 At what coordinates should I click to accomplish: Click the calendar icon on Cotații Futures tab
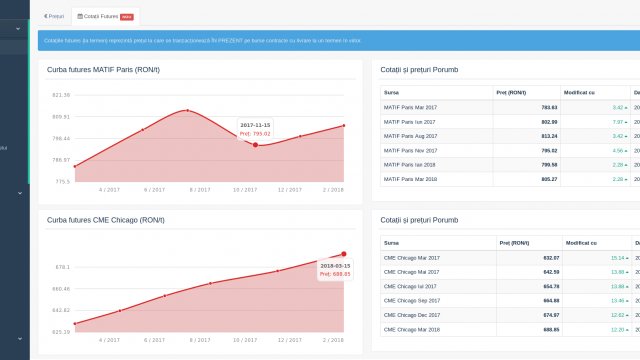[x=80, y=16]
